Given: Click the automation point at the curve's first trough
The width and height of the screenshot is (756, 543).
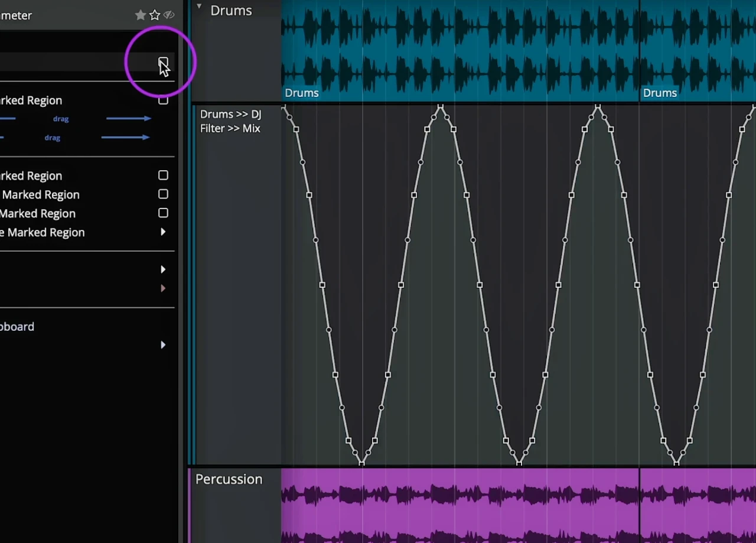Looking at the screenshot, I should coord(361,463).
